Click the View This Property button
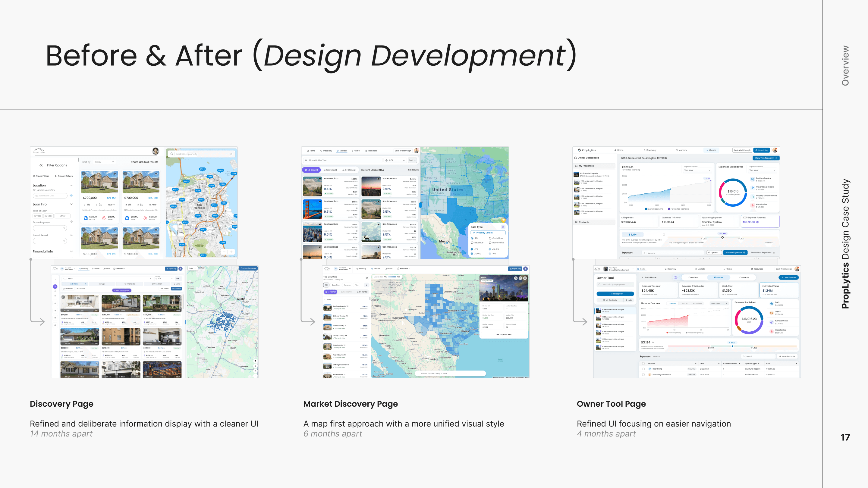868x488 pixels. [x=766, y=158]
